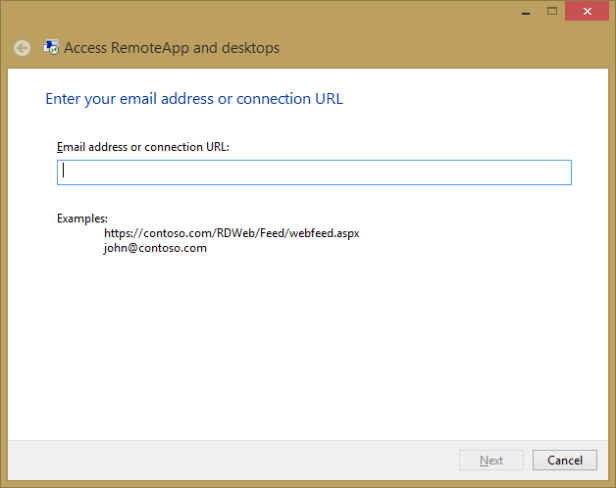The width and height of the screenshot is (616, 488).
Task: Click the john@contoso.com example text
Action: (155, 248)
